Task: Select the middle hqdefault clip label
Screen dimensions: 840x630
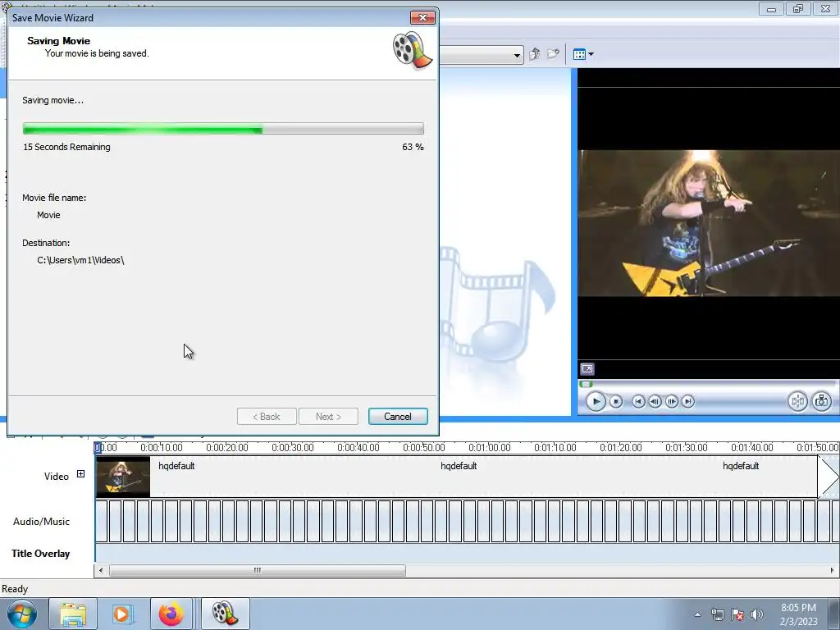Action: click(x=459, y=466)
